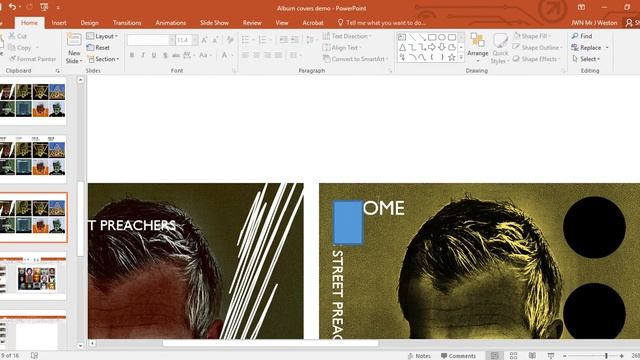Switch to the Slide Show tab

[x=214, y=22]
